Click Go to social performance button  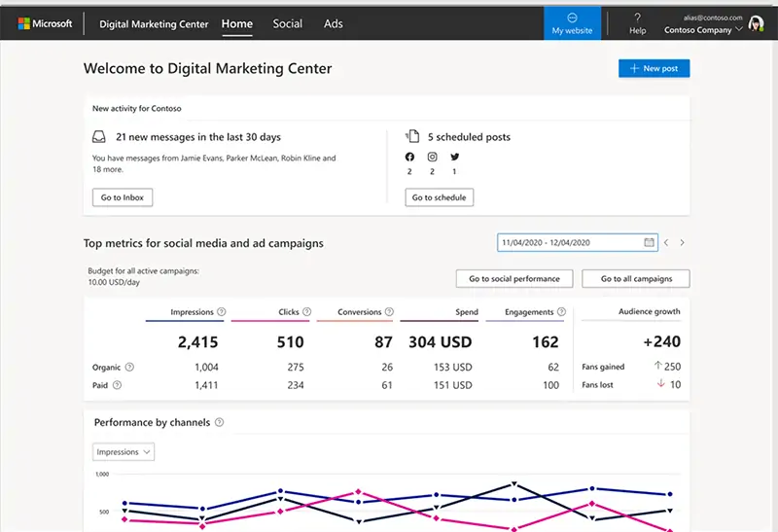514,278
